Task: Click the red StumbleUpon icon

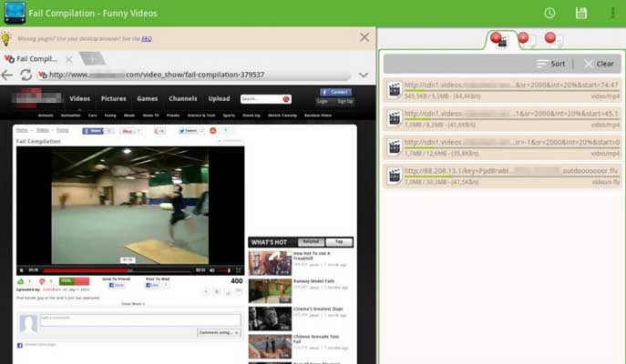Action: coord(213,131)
